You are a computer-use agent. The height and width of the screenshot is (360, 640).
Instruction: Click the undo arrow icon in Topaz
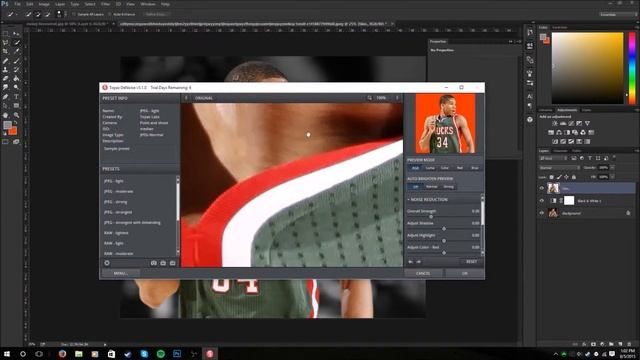tap(411, 262)
